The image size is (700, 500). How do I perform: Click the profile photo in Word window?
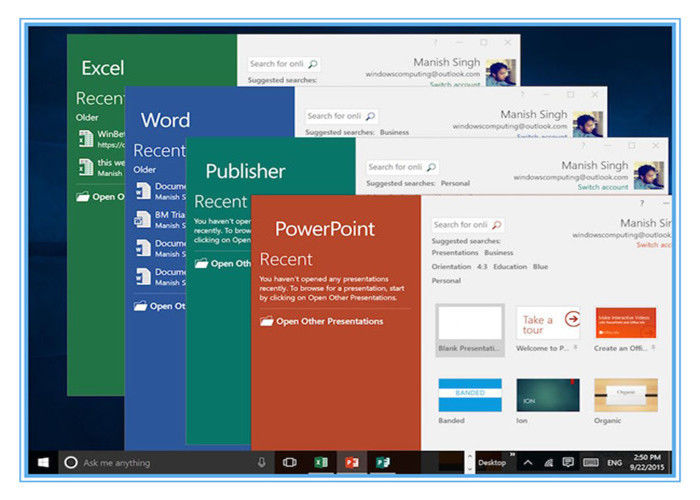pyautogui.click(x=588, y=124)
